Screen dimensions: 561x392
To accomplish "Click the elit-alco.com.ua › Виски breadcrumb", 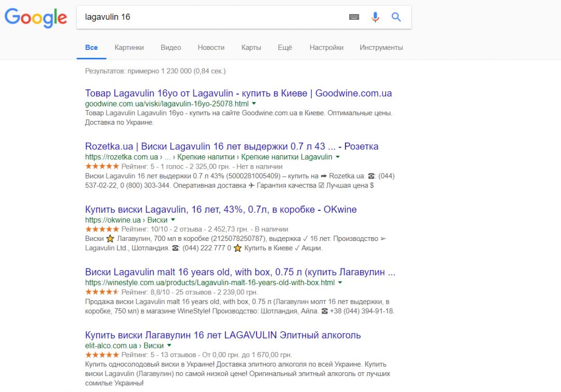I will 124,345.
